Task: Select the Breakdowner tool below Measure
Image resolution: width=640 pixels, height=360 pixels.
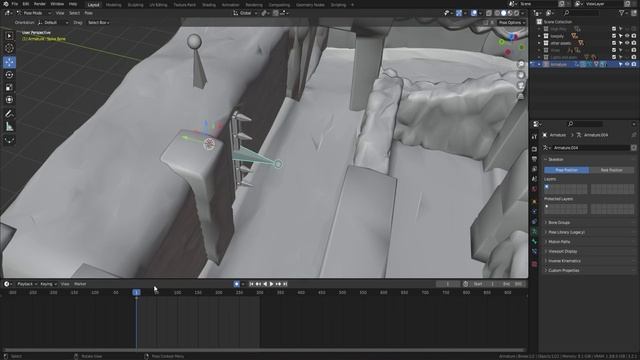Action: click(x=9, y=140)
